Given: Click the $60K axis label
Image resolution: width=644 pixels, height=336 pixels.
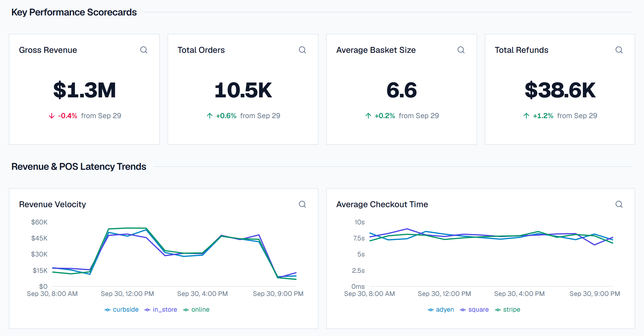Looking at the screenshot, I should (39, 222).
